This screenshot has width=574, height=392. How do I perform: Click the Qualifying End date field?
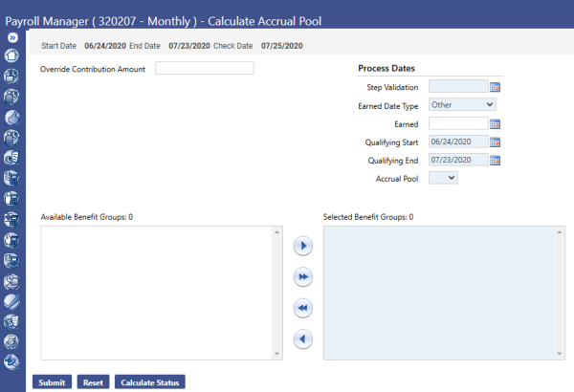[458, 160]
